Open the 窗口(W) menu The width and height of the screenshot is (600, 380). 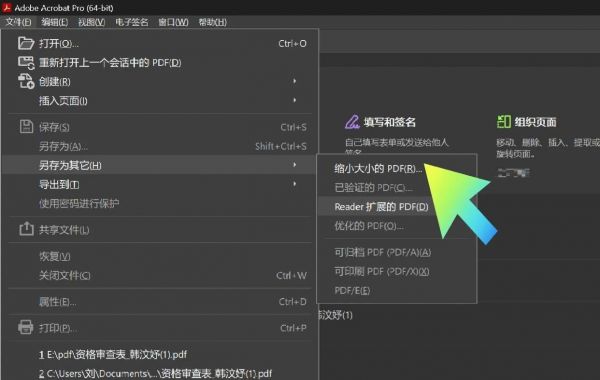[x=173, y=22]
